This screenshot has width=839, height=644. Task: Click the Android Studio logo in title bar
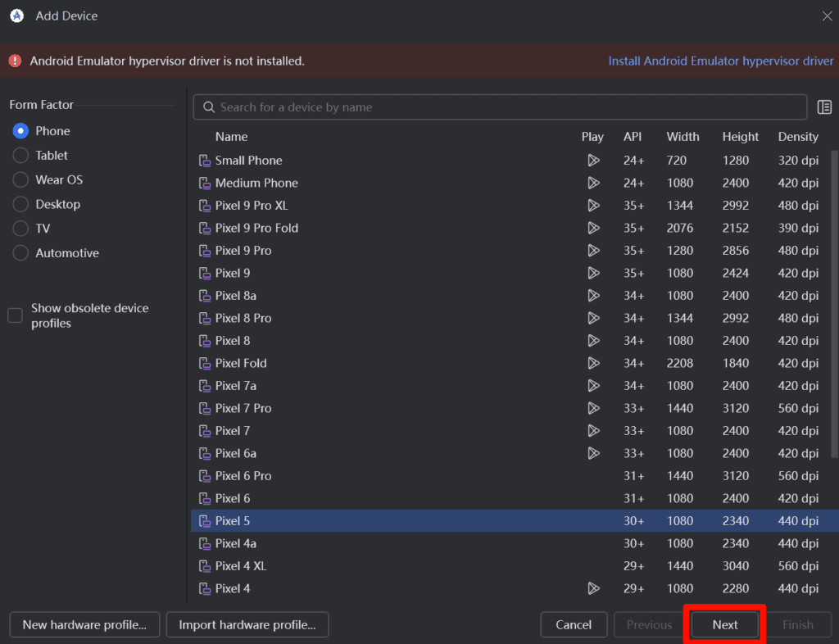(16, 16)
